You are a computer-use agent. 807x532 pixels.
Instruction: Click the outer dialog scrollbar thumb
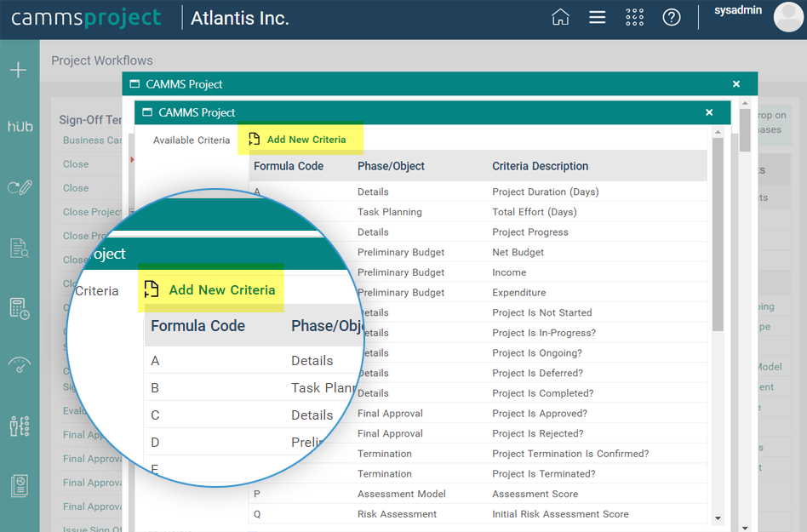745,131
